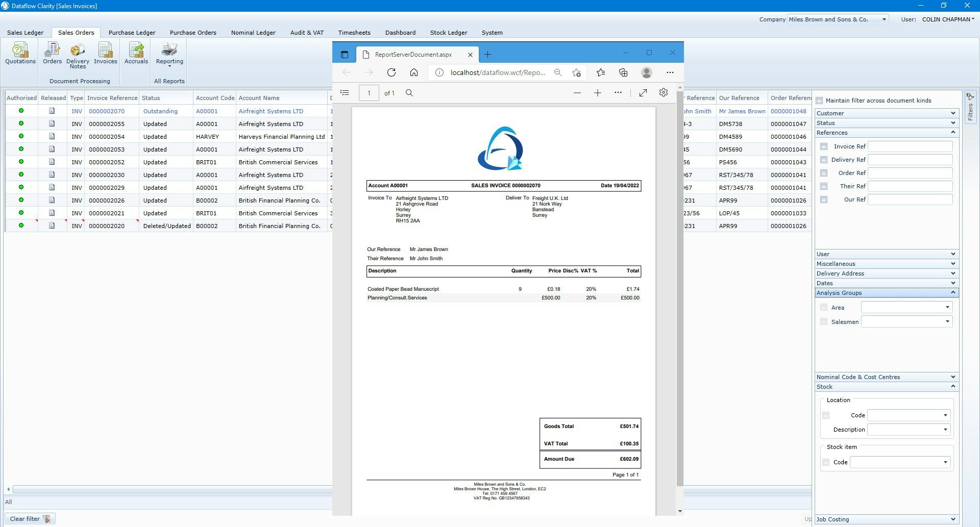
Task: Open the Salesmen dropdown list
Action: pyautogui.click(x=947, y=321)
